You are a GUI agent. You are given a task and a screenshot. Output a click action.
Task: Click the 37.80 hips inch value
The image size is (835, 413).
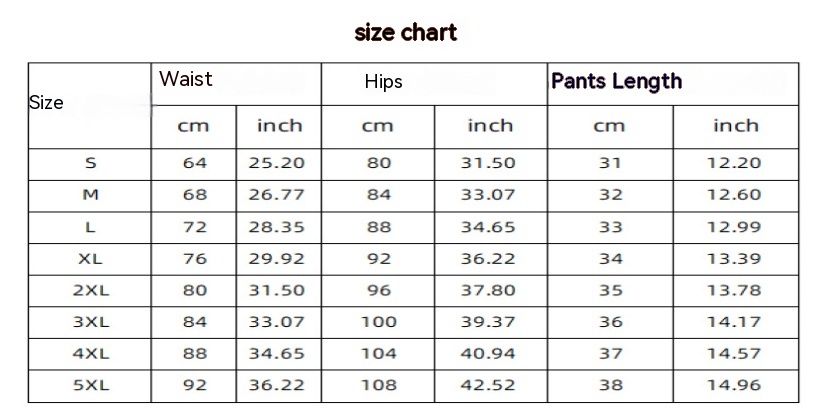[x=489, y=291]
